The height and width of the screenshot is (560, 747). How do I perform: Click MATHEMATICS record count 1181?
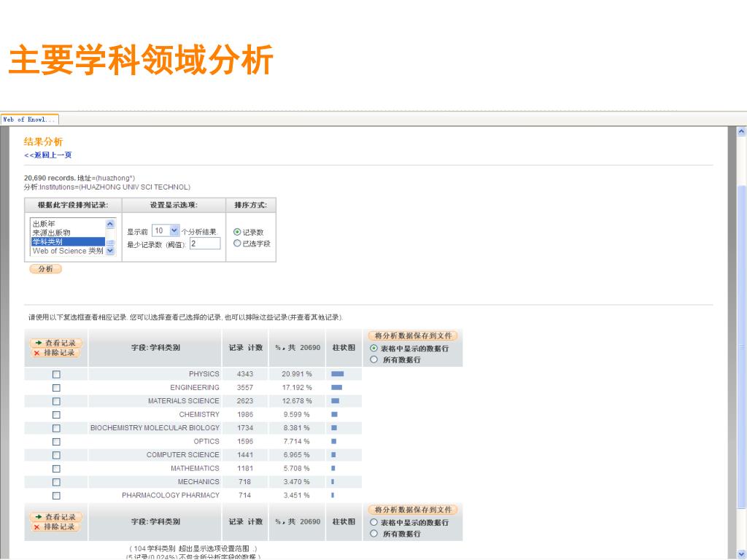[x=245, y=469]
